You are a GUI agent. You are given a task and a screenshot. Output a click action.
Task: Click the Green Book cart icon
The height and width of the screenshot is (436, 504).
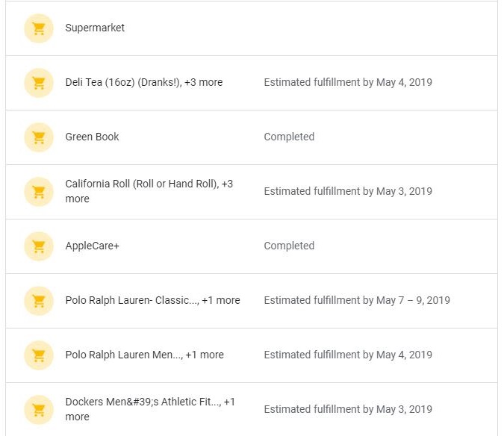click(x=39, y=137)
